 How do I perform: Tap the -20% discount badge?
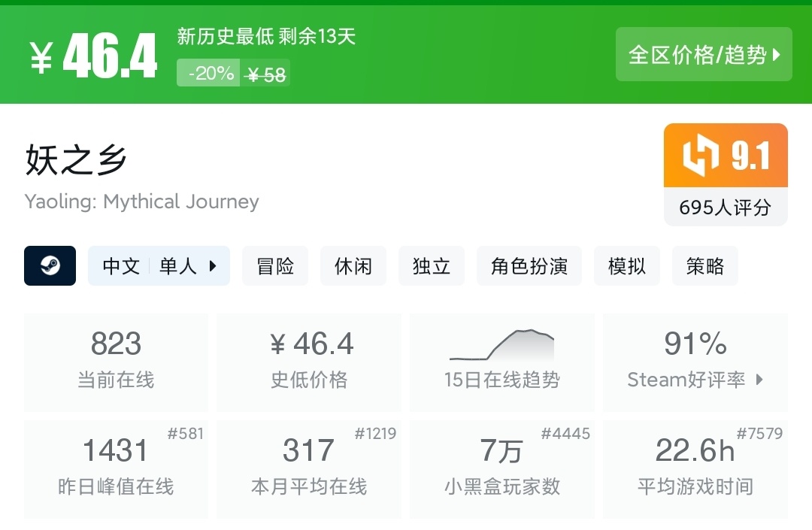(x=209, y=73)
